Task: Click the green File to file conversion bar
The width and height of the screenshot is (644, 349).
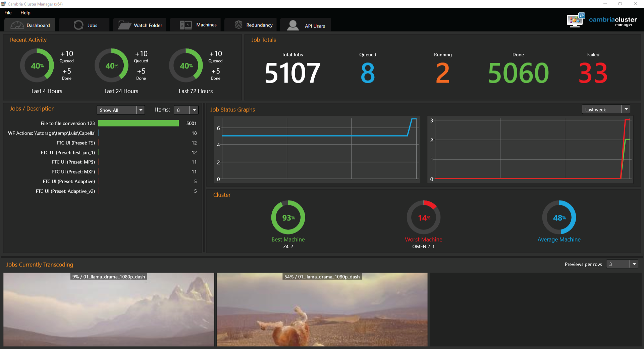Action: (x=139, y=123)
